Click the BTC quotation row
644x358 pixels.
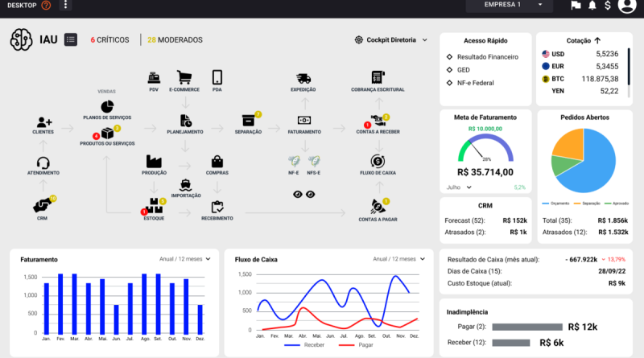(580, 79)
